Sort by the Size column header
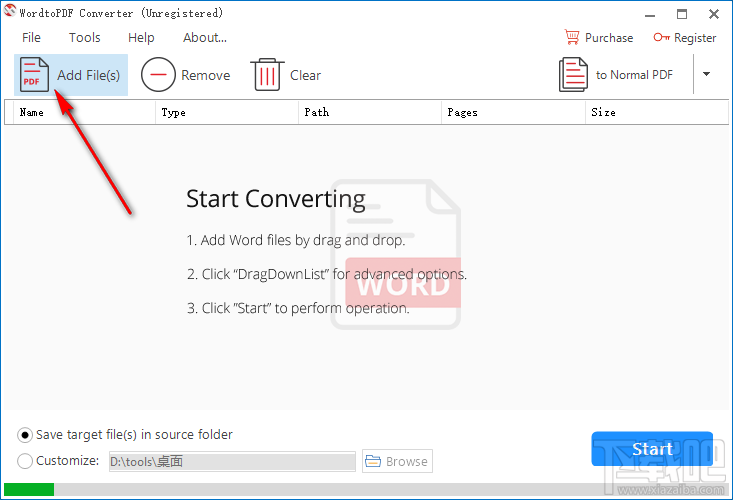The image size is (733, 500). pyautogui.click(x=657, y=112)
